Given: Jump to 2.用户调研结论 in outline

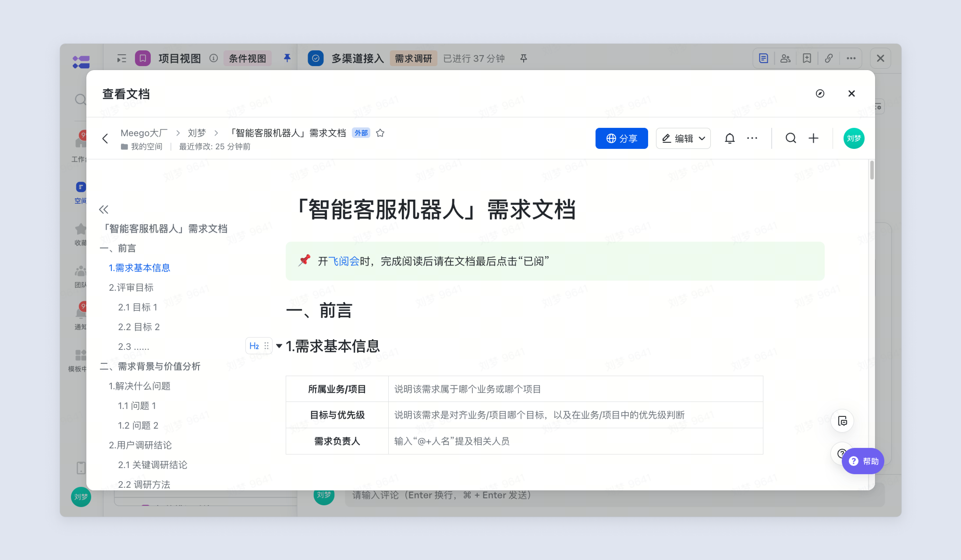Looking at the screenshot, I should tap(140, 445).
